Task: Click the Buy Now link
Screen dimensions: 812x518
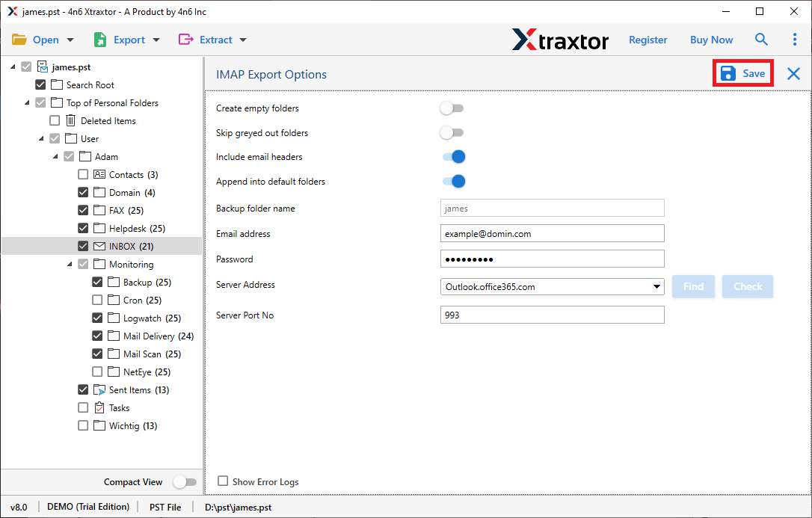Action: 711,40
